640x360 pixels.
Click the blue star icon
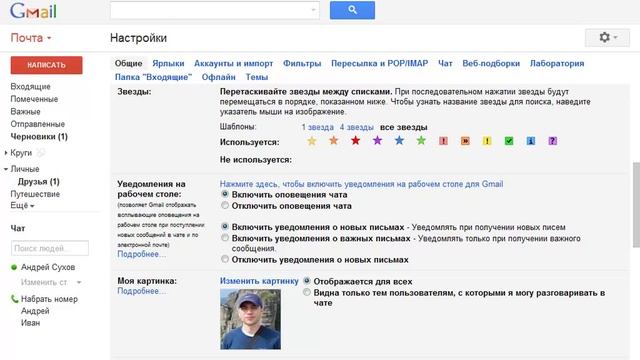[399, 141]
